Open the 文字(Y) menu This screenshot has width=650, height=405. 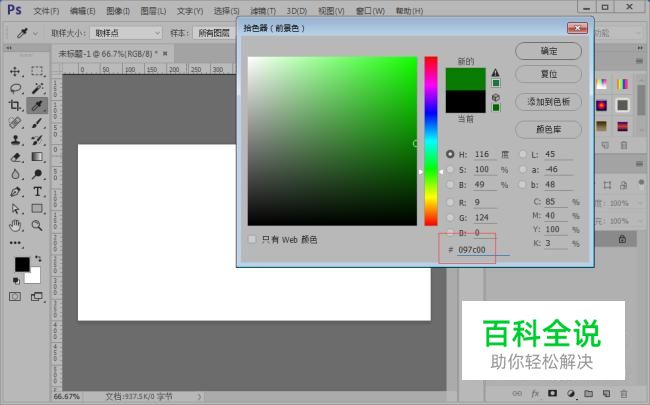[189, 11]
